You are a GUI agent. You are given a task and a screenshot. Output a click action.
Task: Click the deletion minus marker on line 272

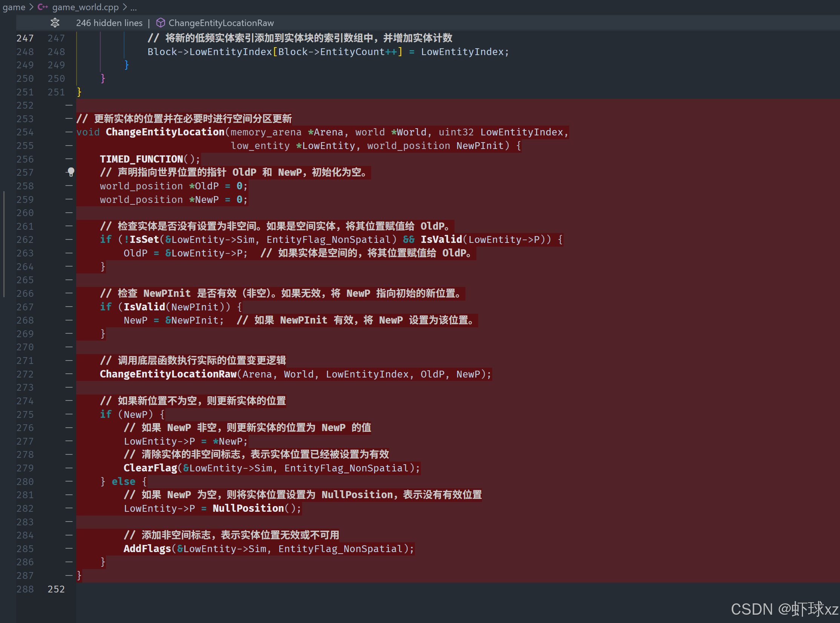(x=69, y=374)
